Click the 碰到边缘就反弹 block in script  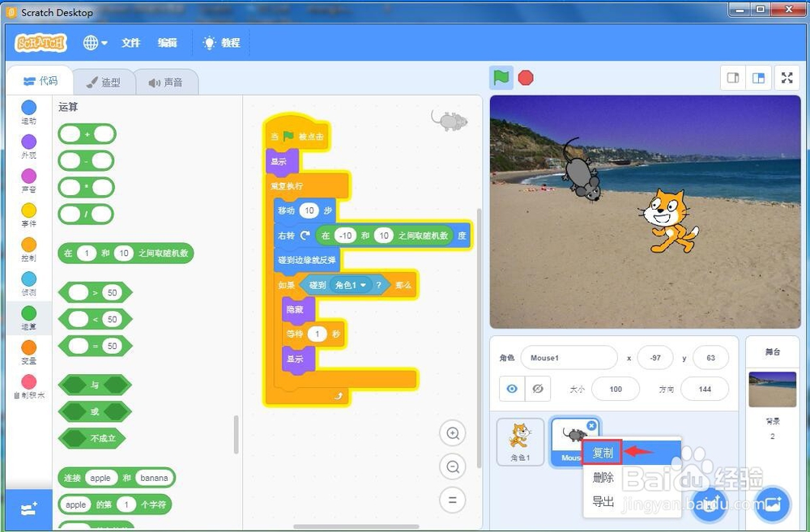[x=307, y=260]
